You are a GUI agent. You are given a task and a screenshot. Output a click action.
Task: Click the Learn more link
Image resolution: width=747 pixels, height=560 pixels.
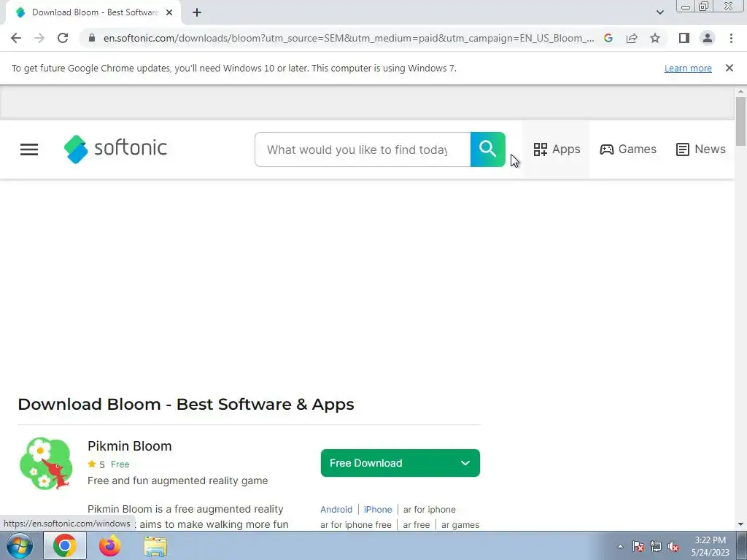point(688,68)
